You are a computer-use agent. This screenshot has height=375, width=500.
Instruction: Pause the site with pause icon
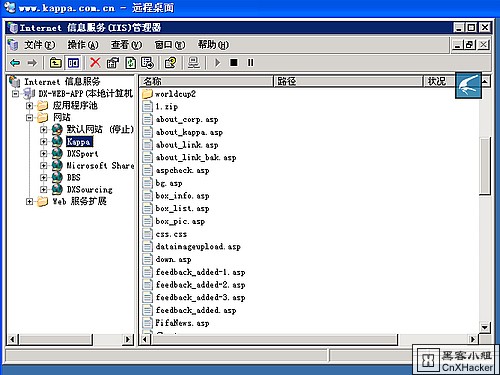(250, 63)
